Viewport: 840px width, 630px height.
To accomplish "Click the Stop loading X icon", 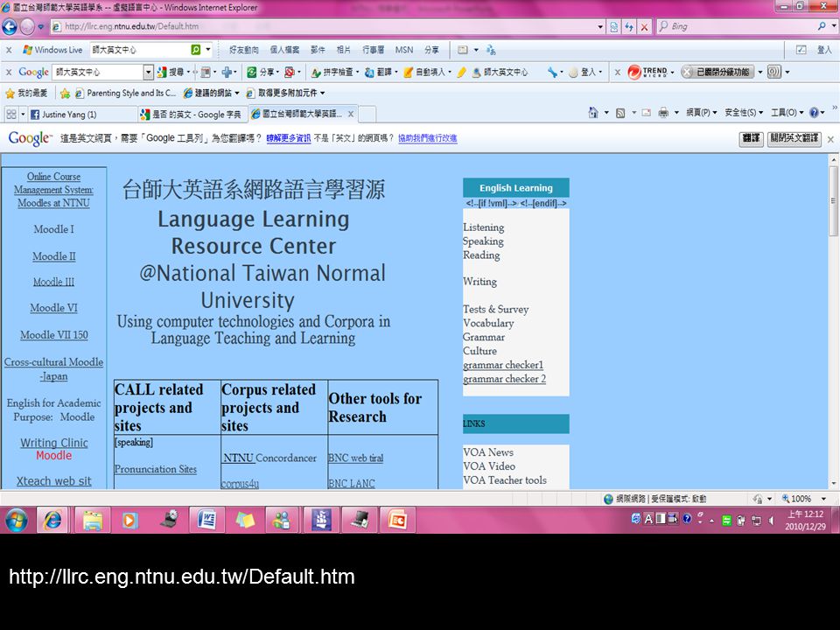I will coord(645,26).
